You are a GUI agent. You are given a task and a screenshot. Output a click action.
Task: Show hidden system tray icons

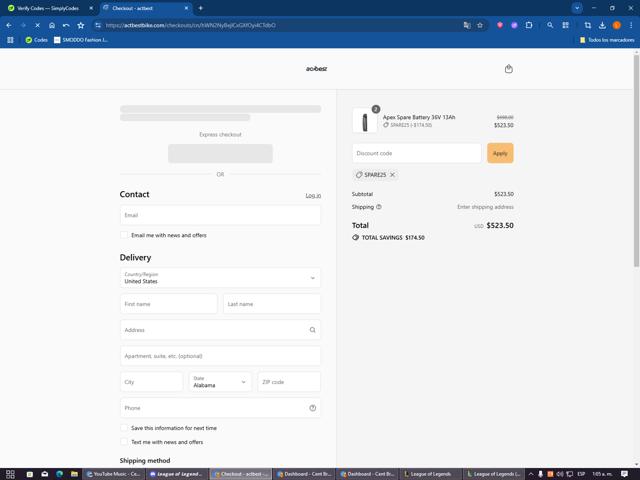531,474
